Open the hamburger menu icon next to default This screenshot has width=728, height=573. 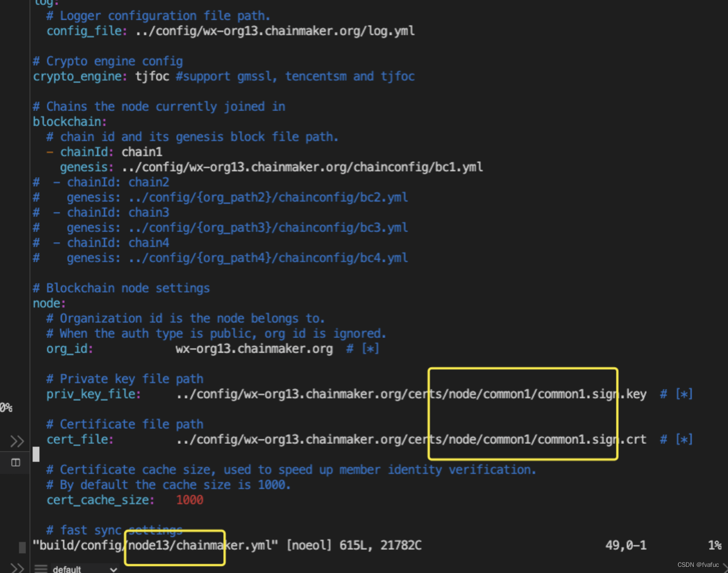tap(41, 569)
